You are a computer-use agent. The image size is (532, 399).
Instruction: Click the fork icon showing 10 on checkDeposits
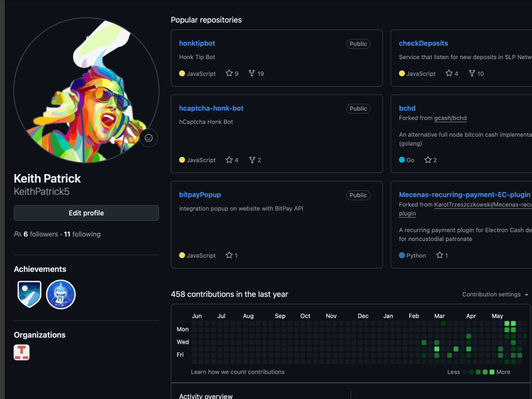point(472,73)
